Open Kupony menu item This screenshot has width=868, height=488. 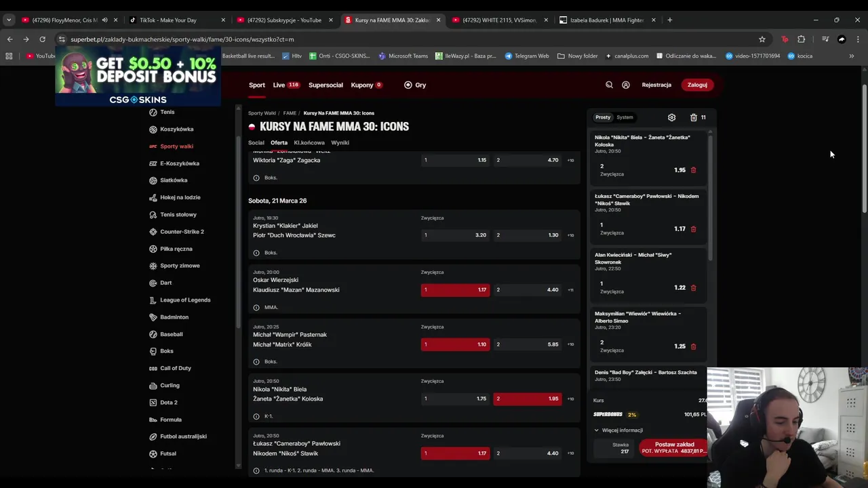tap(366, 85)
